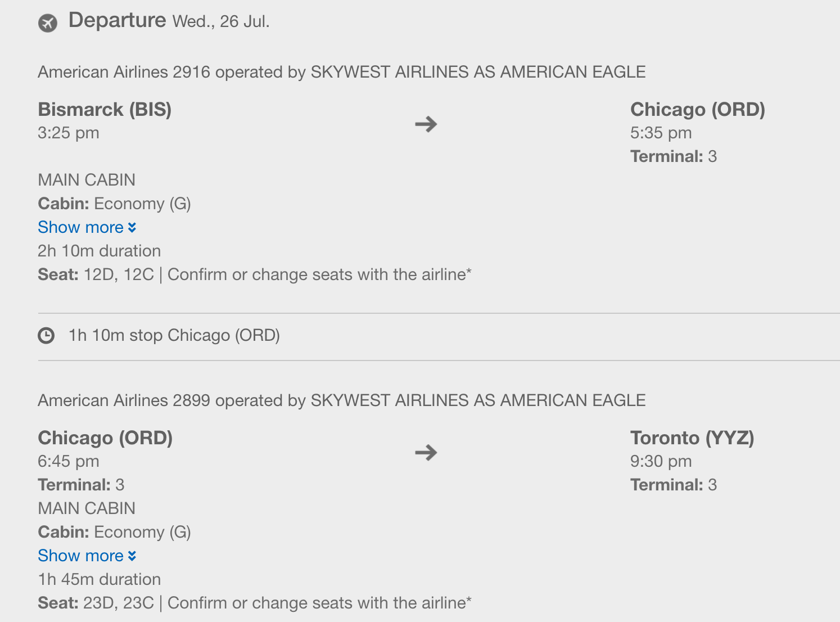Screen dimensions: 840x622
Task: Click the double chevron after first Show more
Action: pos(132,228)
